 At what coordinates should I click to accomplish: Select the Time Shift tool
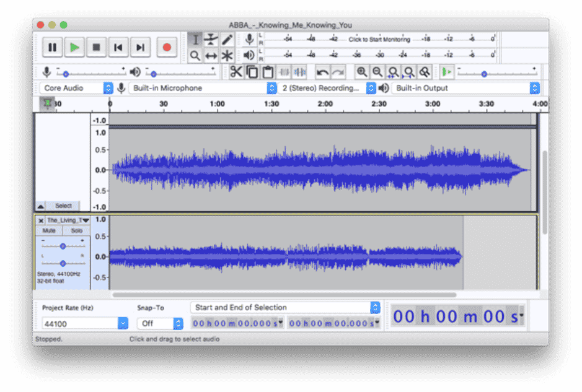click(x=211, y=55)
